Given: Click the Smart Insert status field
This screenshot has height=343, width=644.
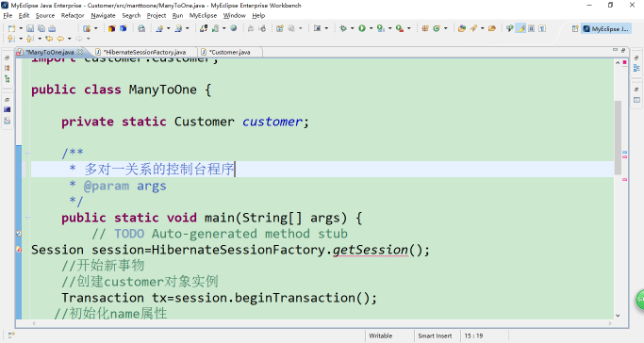Looking at the screenshot, I should click(435, 335).
